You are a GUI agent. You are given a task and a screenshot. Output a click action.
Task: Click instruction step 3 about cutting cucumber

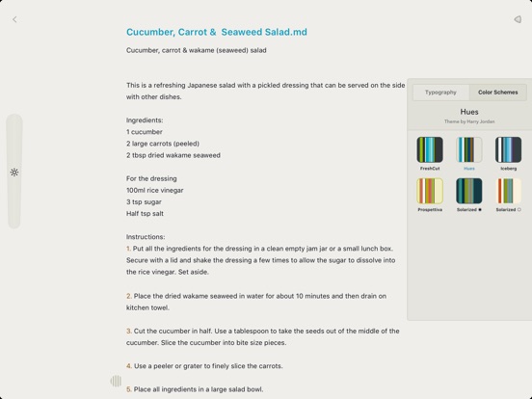(262, 336)
